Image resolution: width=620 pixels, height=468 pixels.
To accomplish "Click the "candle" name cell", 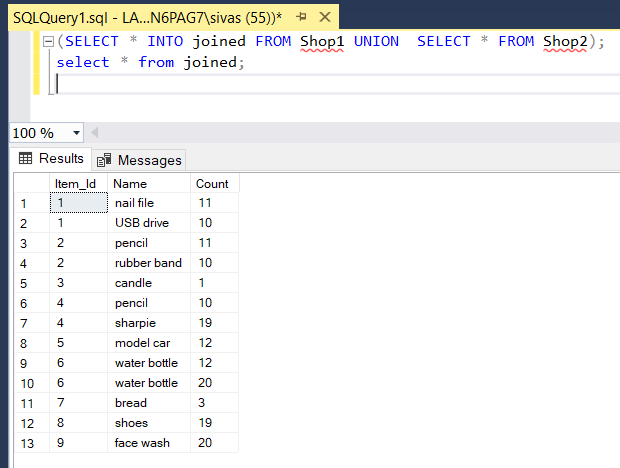I will click(x=134, y=283).
